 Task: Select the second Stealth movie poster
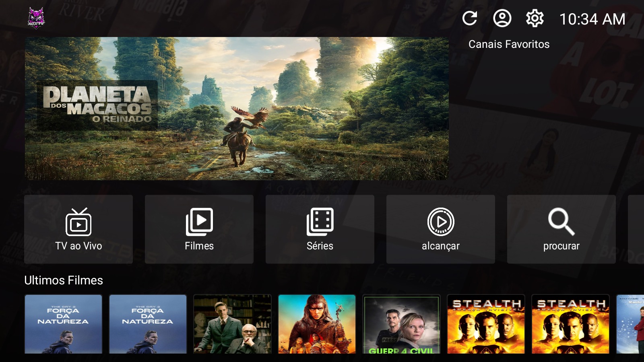(570, 324)
